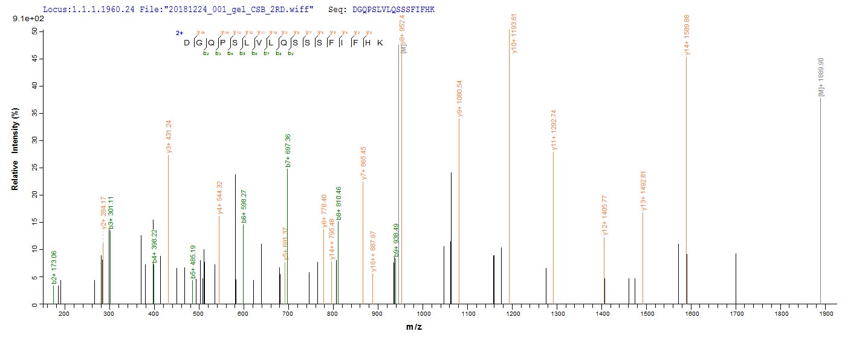Select the y13+ 1492.81 peak label
868x340 pixels.
click(644, 191)
